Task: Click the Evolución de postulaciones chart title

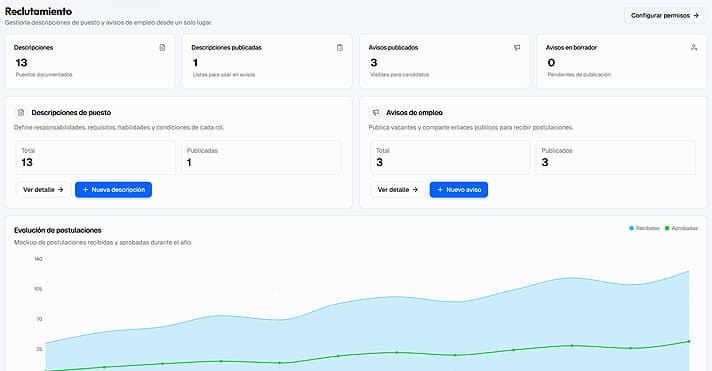Action: (x=58, y=230)
